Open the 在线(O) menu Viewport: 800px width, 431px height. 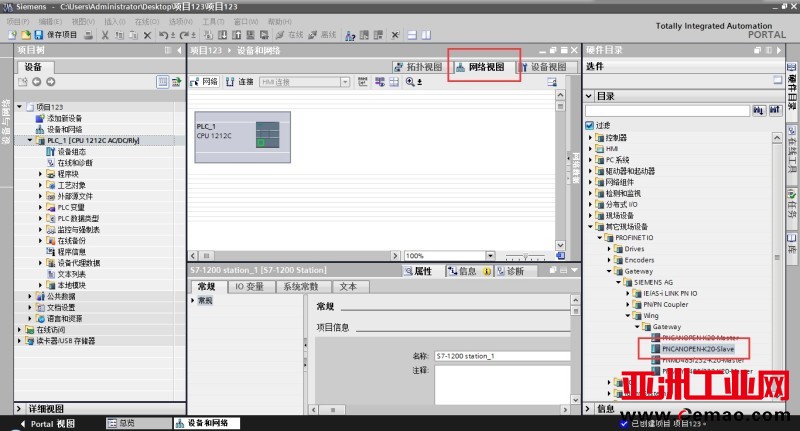147,21
